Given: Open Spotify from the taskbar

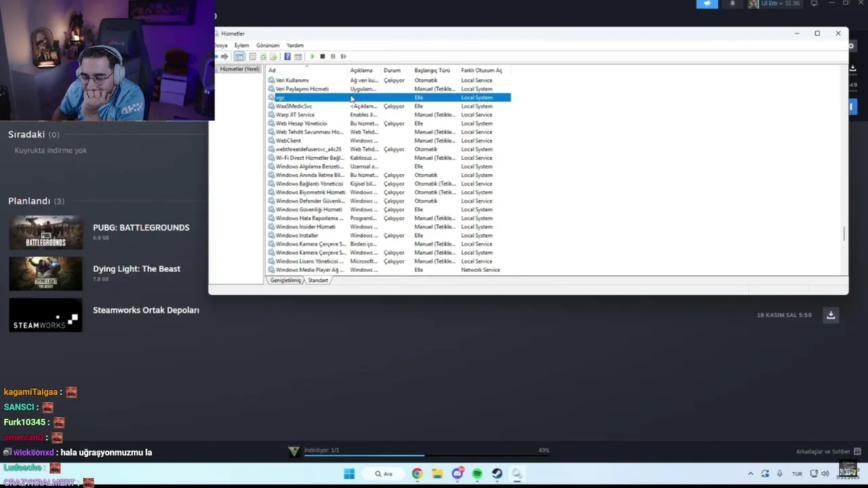Looking at the screenshot, I should pyautogui.click(x=477, y=474).
